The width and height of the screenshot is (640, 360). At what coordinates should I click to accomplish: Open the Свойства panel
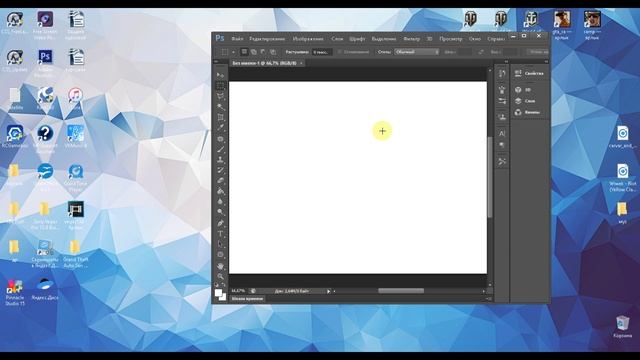[529, 73]
